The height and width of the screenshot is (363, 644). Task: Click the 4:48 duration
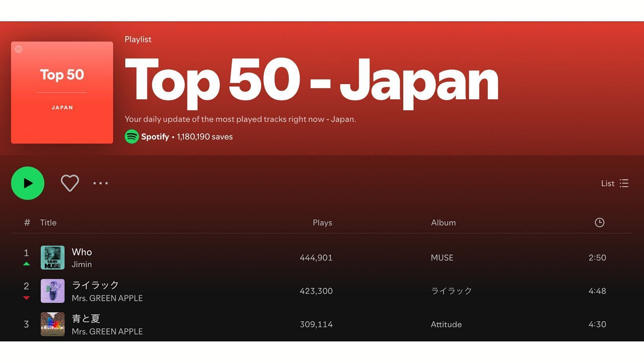(x=597, y=291)
